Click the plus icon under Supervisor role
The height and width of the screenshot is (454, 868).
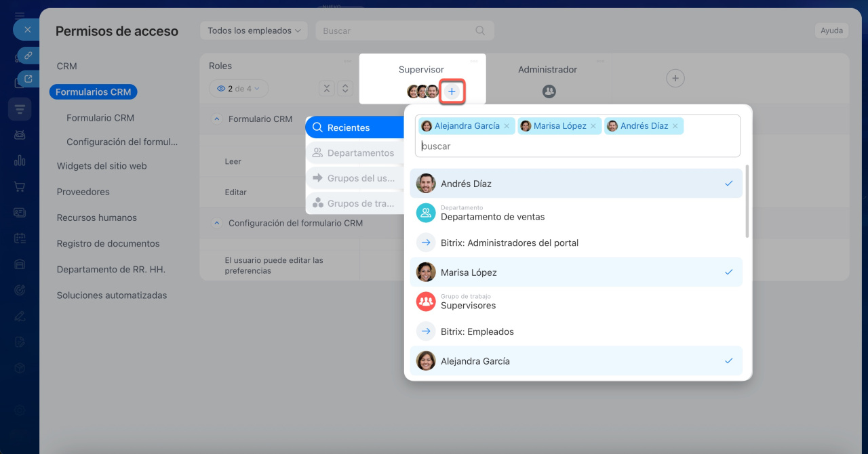pyautogui.click(x=452, y=91)
